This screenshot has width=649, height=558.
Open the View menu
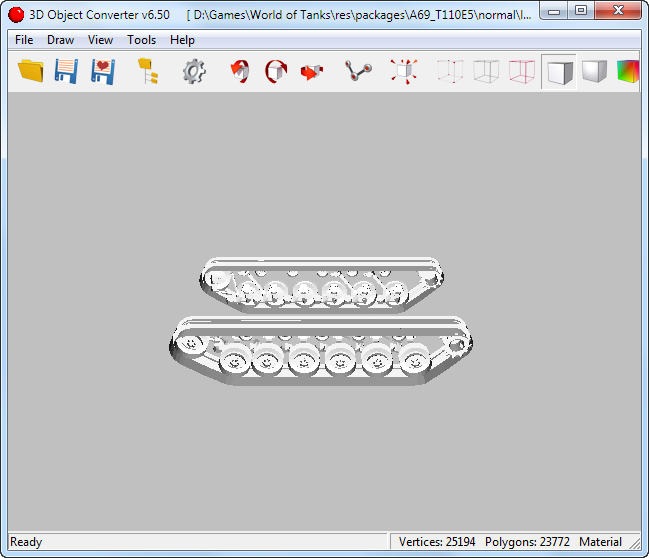[x=100, y=40]
